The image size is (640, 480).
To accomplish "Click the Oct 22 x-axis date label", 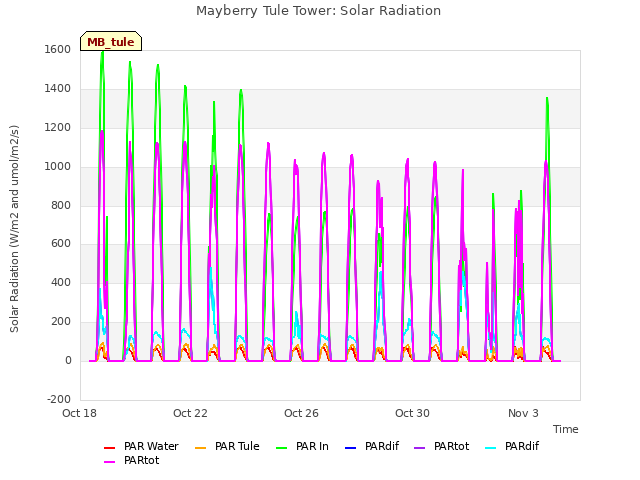I will pos(190,413).
